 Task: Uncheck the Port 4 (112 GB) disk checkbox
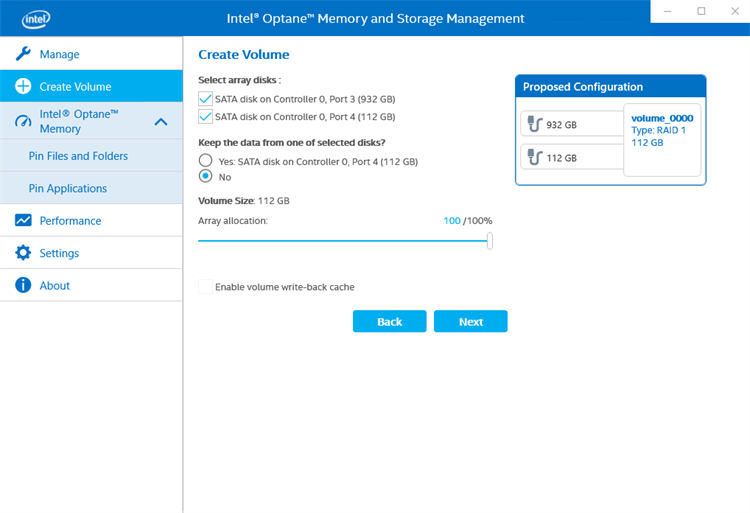(x=206, y=117)
